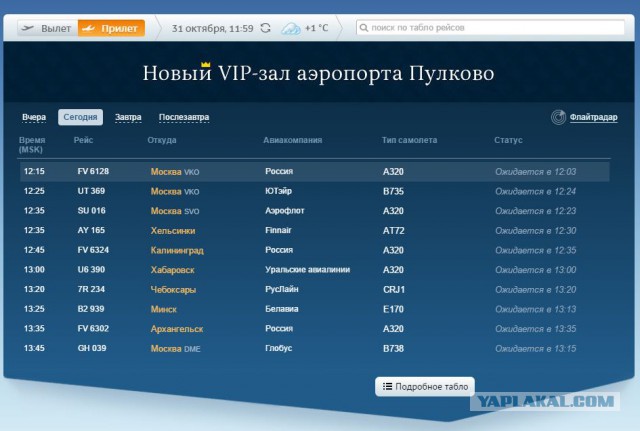
Task: Select flight GH 039
Action: coord(92,348)
